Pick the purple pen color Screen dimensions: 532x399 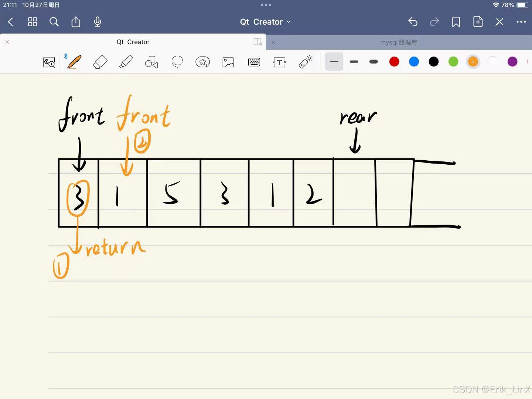512,62
